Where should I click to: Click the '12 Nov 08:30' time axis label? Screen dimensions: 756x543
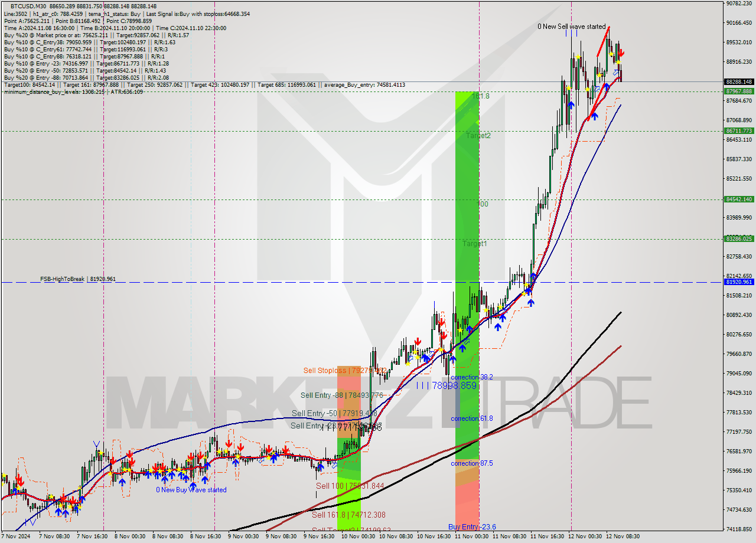[621, 537]
